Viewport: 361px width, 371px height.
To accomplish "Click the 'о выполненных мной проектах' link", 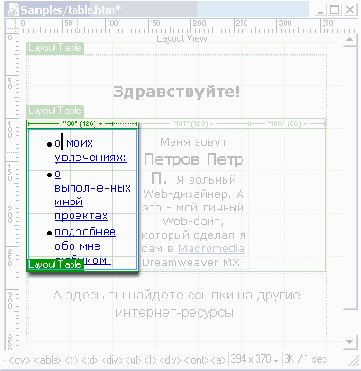I will [x=92, y=195].
